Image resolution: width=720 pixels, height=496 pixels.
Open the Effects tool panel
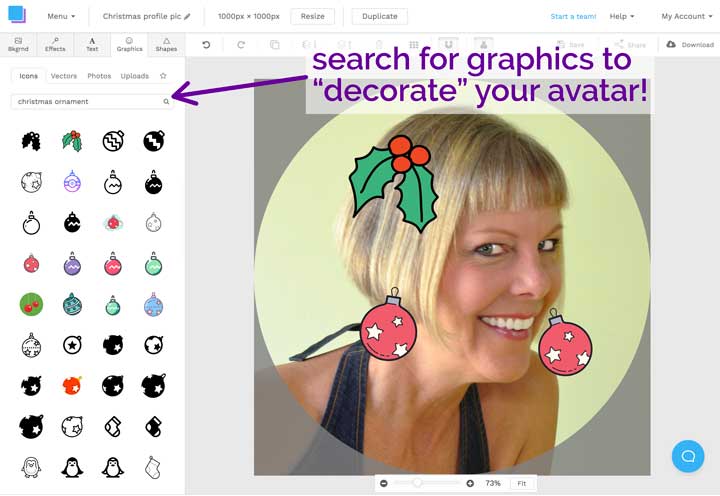point(55,45)
